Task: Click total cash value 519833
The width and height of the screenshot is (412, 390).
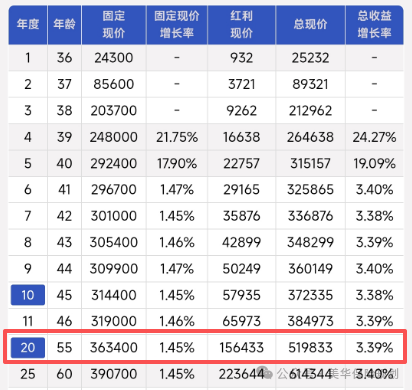Action: [x=310, y=348]
